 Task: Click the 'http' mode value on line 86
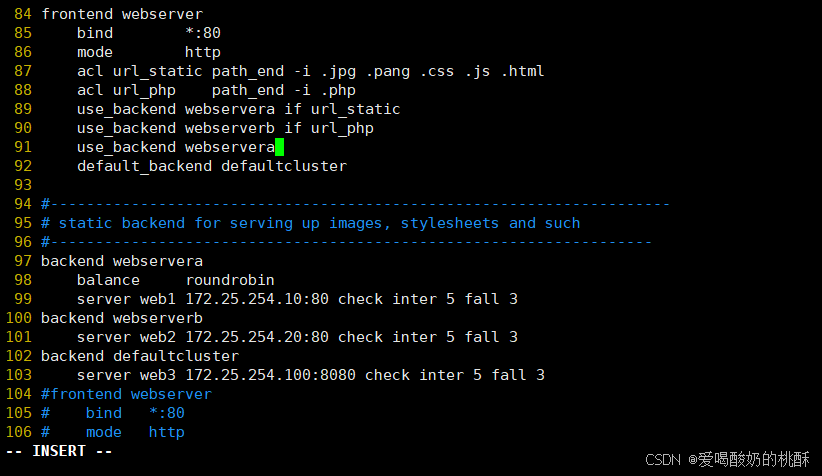203,52
